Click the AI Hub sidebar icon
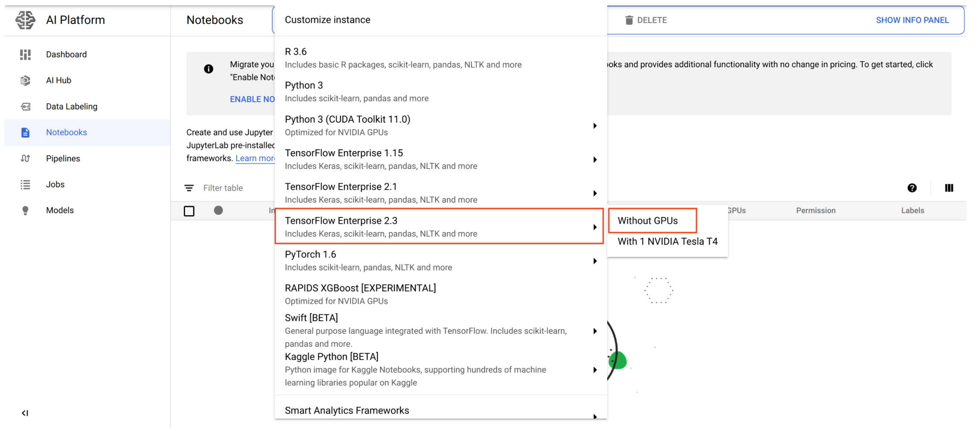This screenshot has height=431, width=980. tap(25, 80)
